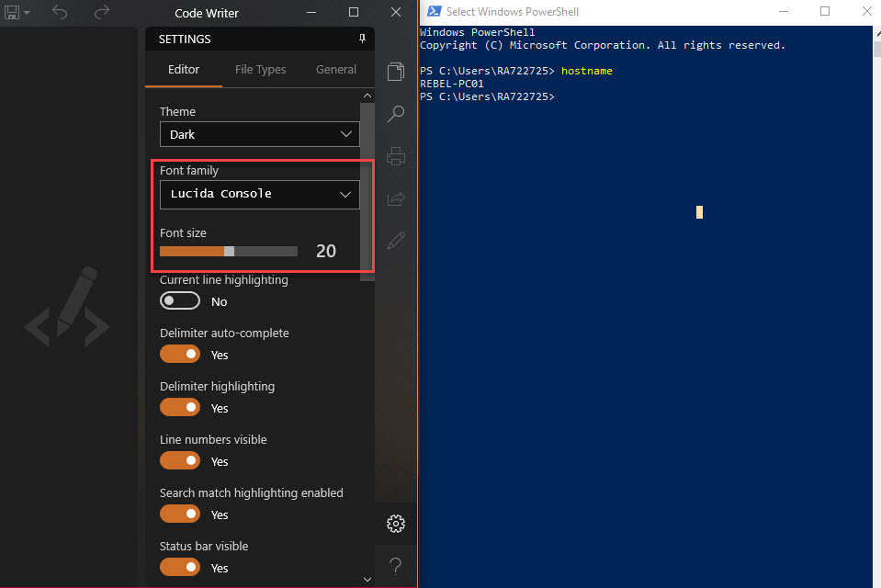Open the search magnifier icon
Image resolution: width=881 pixels, height=588 pixels.
pyautogui.click(x=396, y=114)
